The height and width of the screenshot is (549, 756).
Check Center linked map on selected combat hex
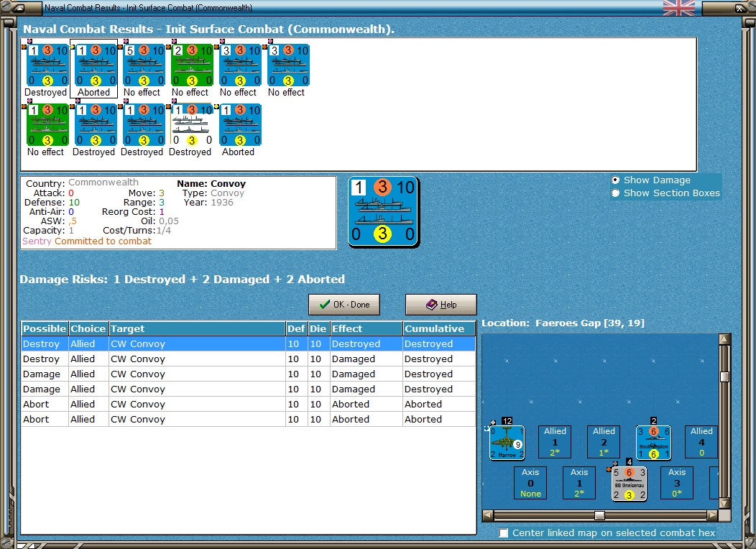(x=503, y=533)
